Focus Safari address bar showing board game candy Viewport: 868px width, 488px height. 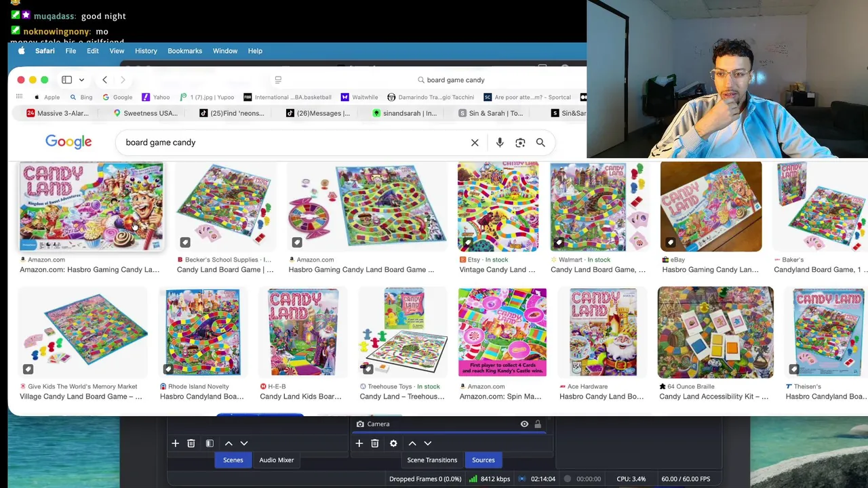click(451, 80)
